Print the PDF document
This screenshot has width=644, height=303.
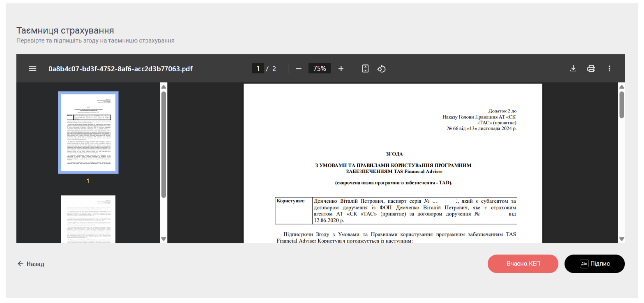591,69
